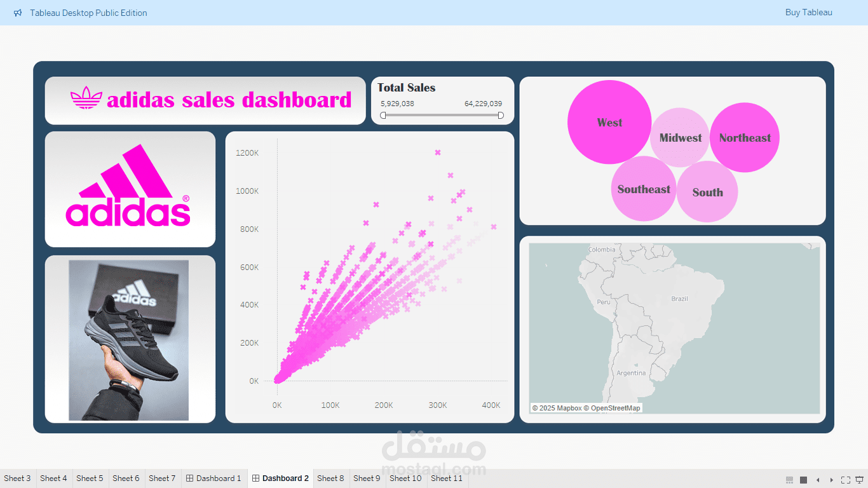Open the Sheet 10 tab
The width and height of the screenshot is (868, 488).
tap(405, 478)
